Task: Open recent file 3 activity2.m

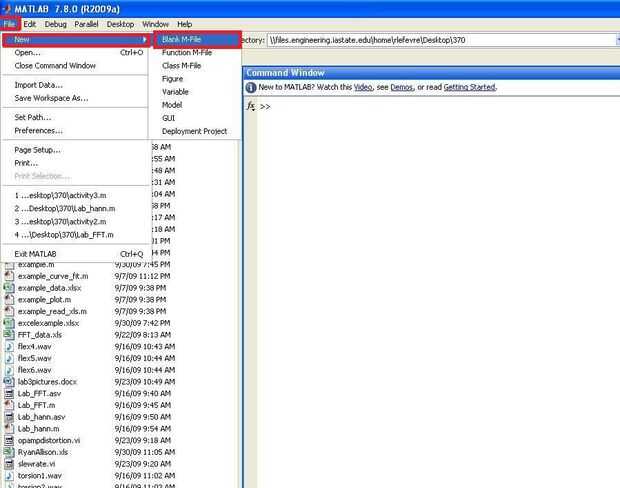Action: 75,221
